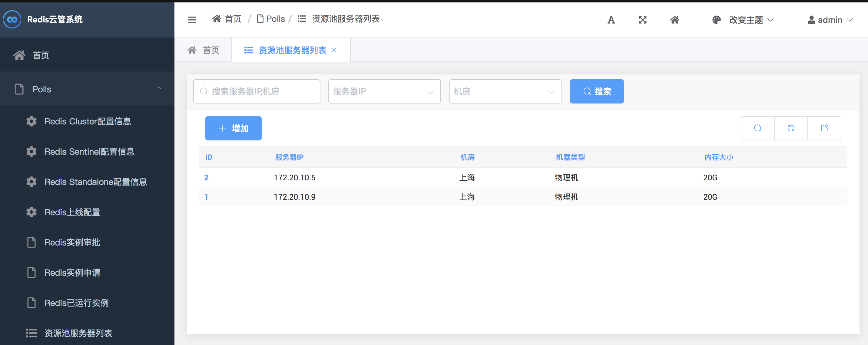Click the blue 搜索 button
The image size is (868, 345).
tap(596, 92)
